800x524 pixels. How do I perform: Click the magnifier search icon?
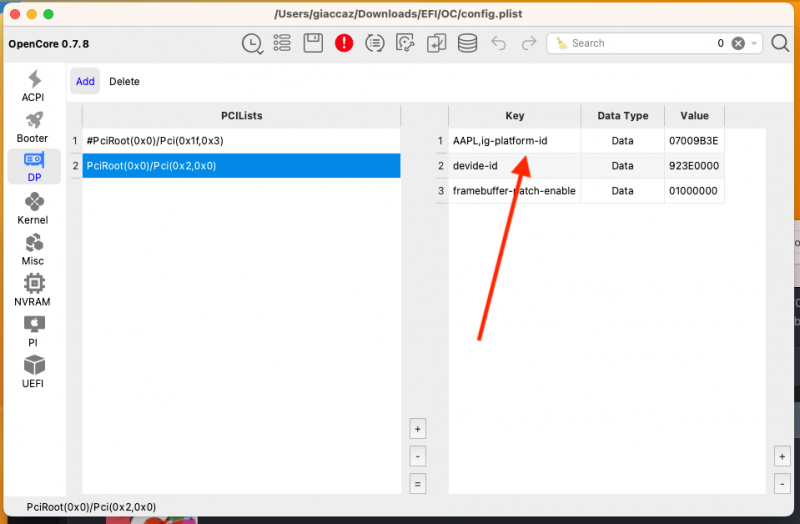[x=780, y=43]
